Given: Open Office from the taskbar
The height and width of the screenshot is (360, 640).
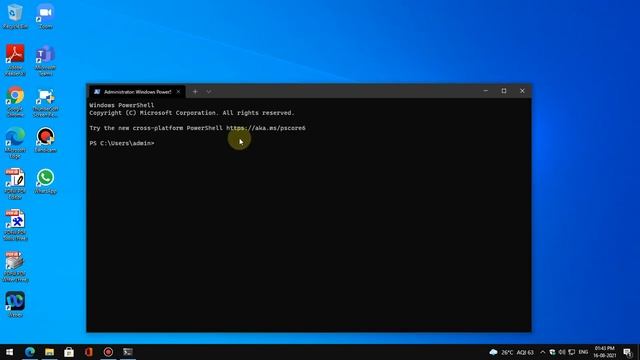Looking at the screenshot, I should click(89, 352).
